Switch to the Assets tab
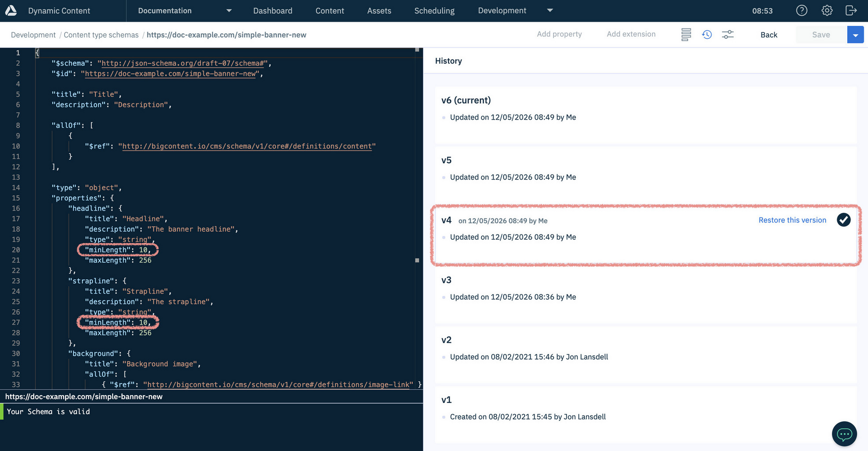This screenshot has width=868, height=451. tap(379, 11)
